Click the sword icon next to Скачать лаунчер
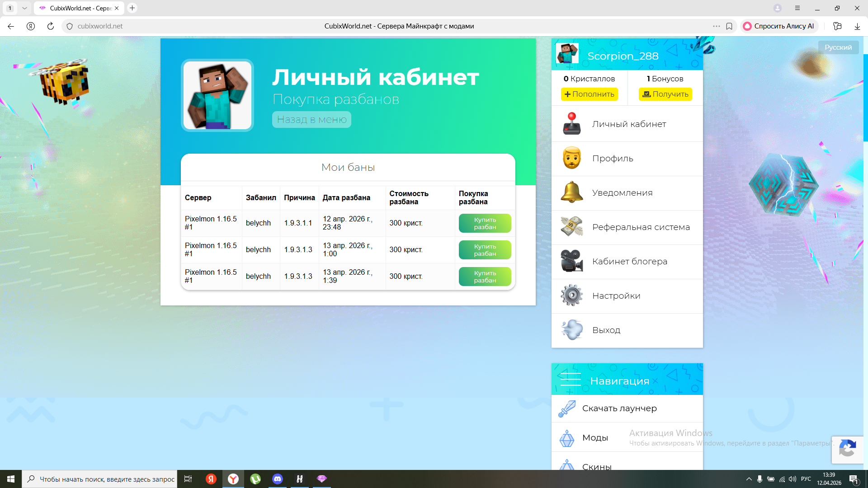Viewport: 868px width, 488px height. pyautogui.click(x=566, y=408)
